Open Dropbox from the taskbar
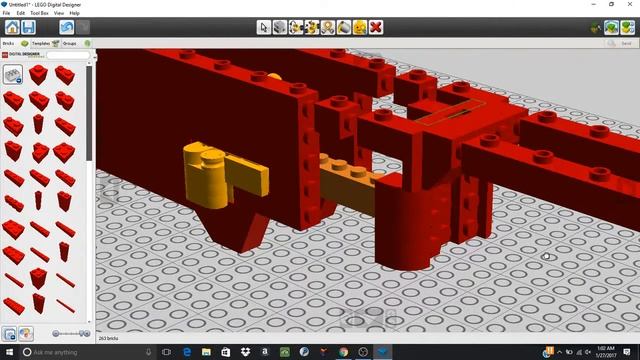 pos(245,352)
